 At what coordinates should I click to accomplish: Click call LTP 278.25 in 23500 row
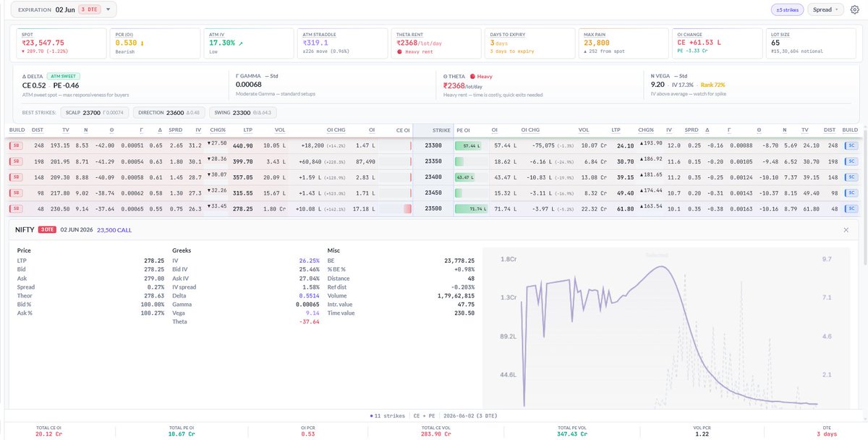click(x=243, y=209)
